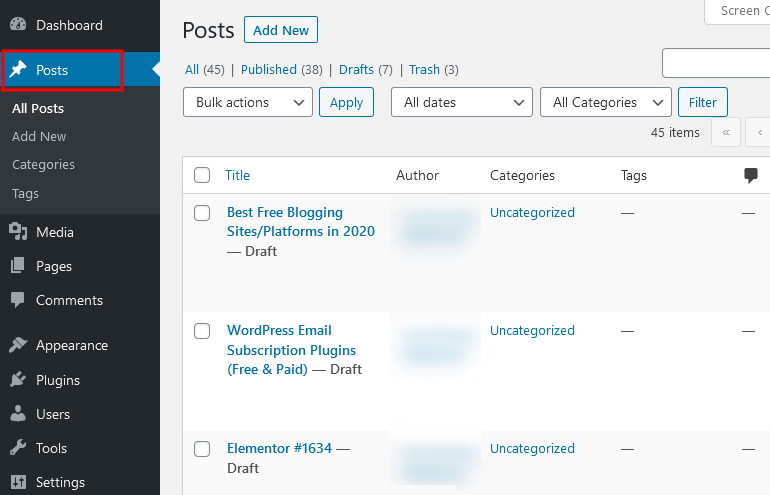Viewport: 770px width, 495px height.
Task: Check the Best Free Blogging Sites post checkbox
Action: click(x=202, y=213)
